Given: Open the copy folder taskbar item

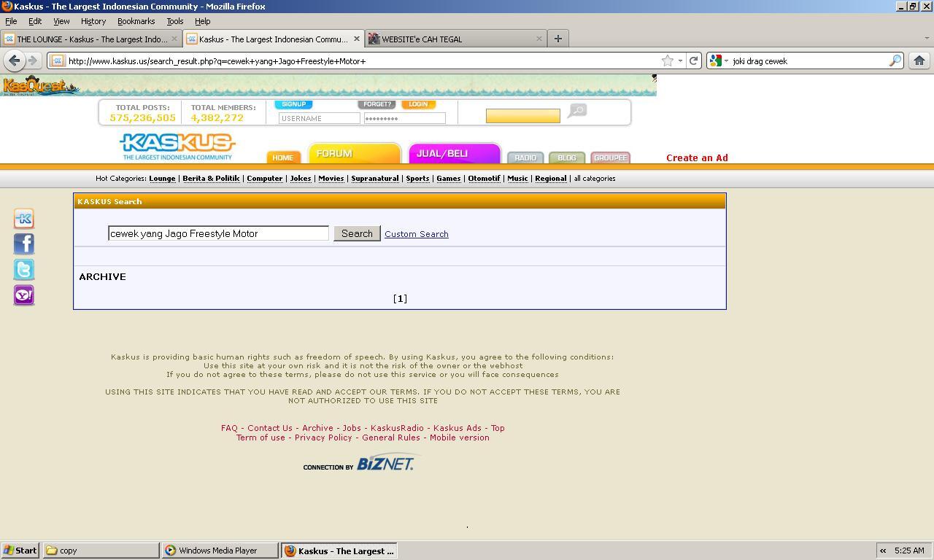Looking at the screenshot, I should 101,551.
